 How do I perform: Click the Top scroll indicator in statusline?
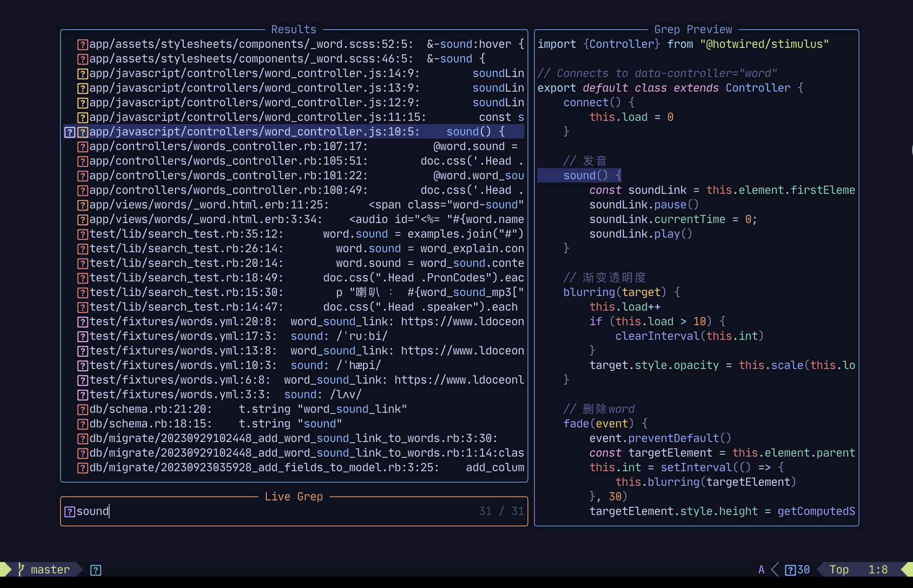pos(839,569)
